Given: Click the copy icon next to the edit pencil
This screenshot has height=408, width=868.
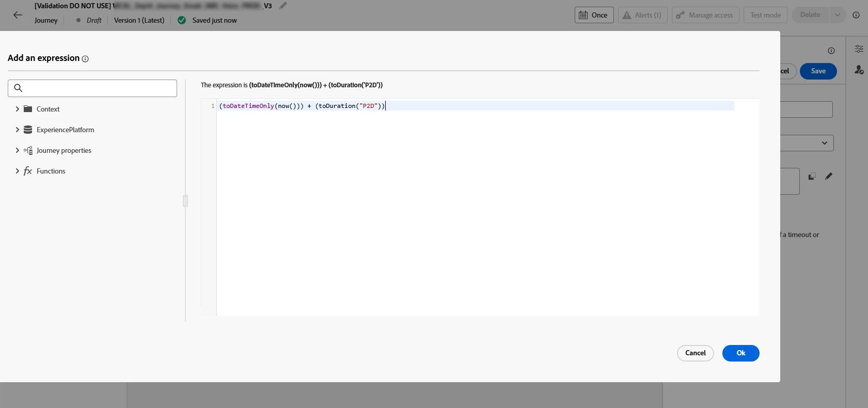Looking at the screenshot, I should click(x=812, y=176).
